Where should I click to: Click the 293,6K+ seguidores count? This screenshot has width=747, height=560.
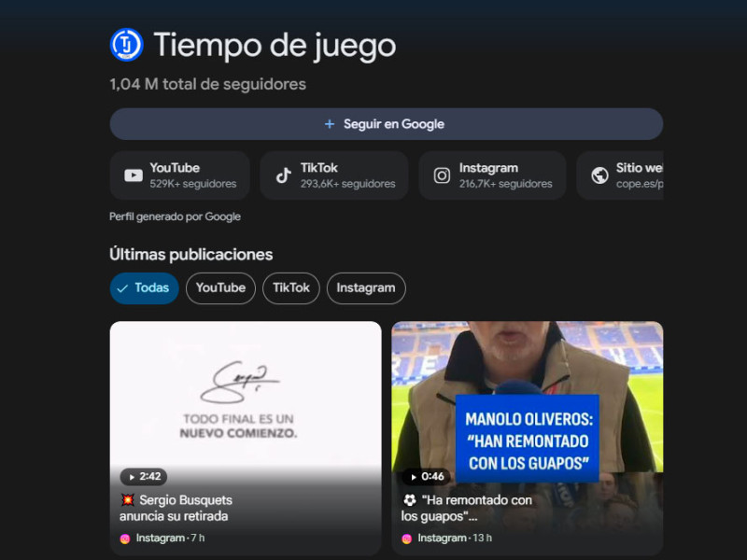[x=347, y=184]
